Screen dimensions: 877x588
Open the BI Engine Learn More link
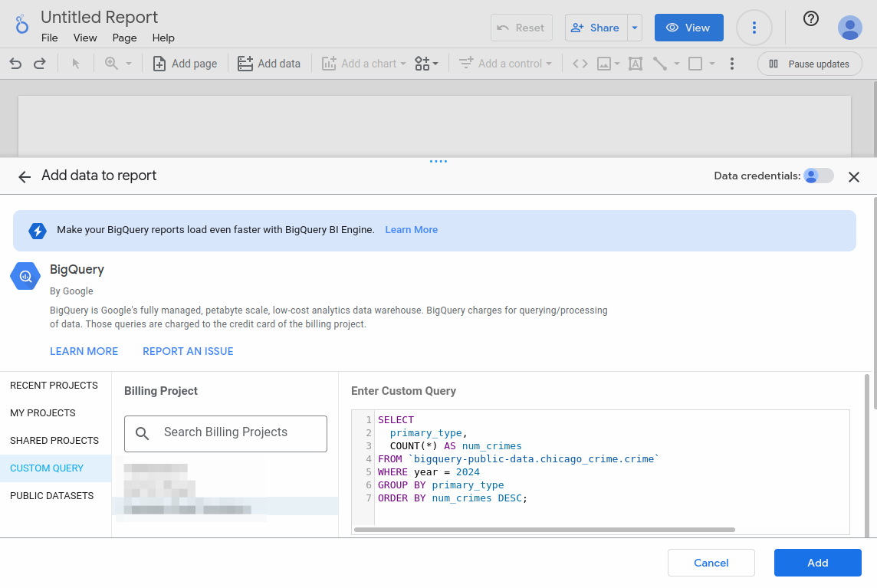click(411, 229)
